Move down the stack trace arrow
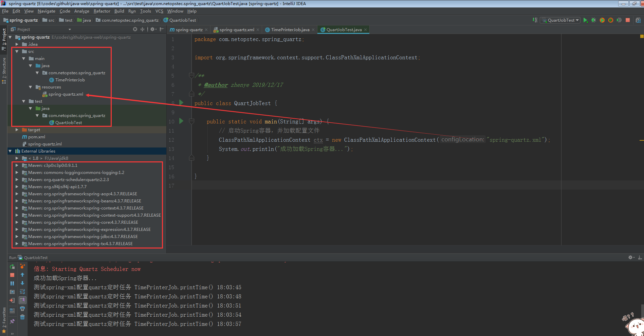Viewport: 644px width, 336px height. click(22, 283)
